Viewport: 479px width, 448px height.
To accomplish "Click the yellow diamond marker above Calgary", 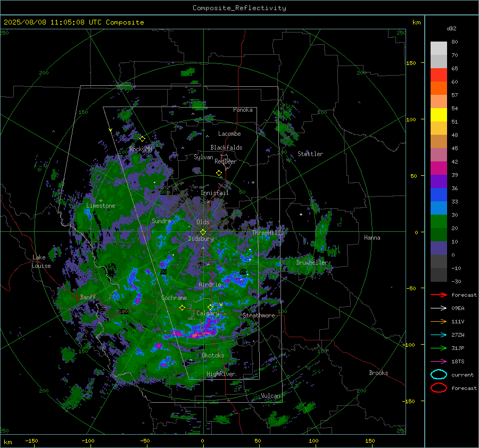I will [210, 307].
